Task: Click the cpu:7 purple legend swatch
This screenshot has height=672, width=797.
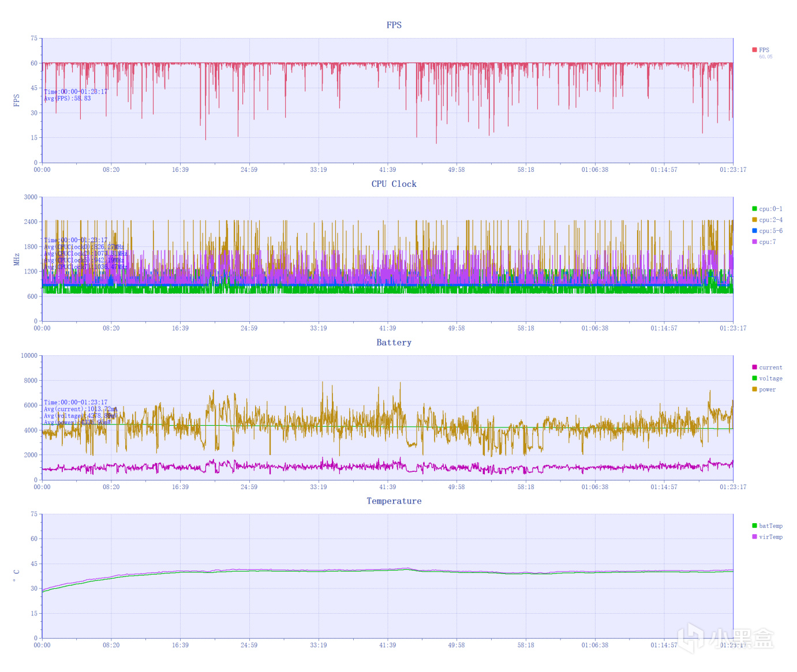Action: pos(754,242)
